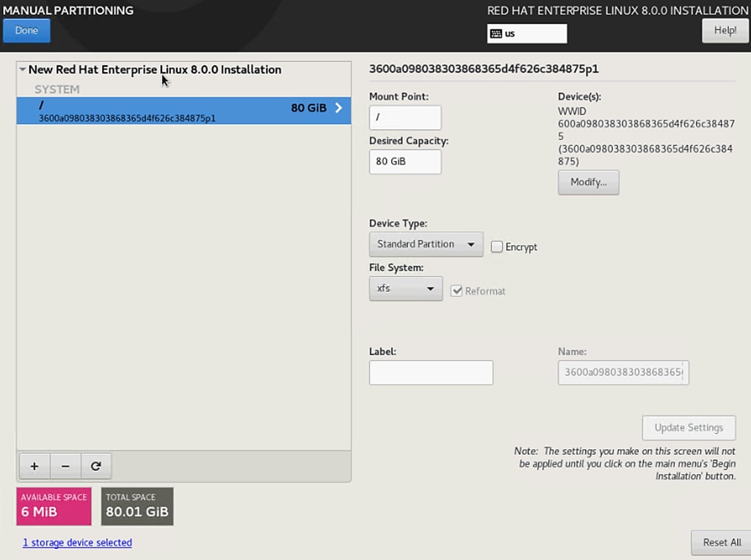Click the Update Settings button
The width and height of the screenshot is (751, 560).
[x=689, y=428]
